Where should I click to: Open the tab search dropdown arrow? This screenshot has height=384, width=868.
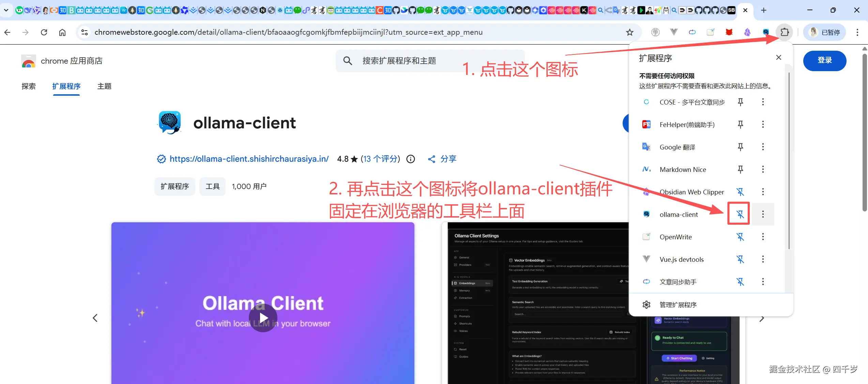pos(6,10)
